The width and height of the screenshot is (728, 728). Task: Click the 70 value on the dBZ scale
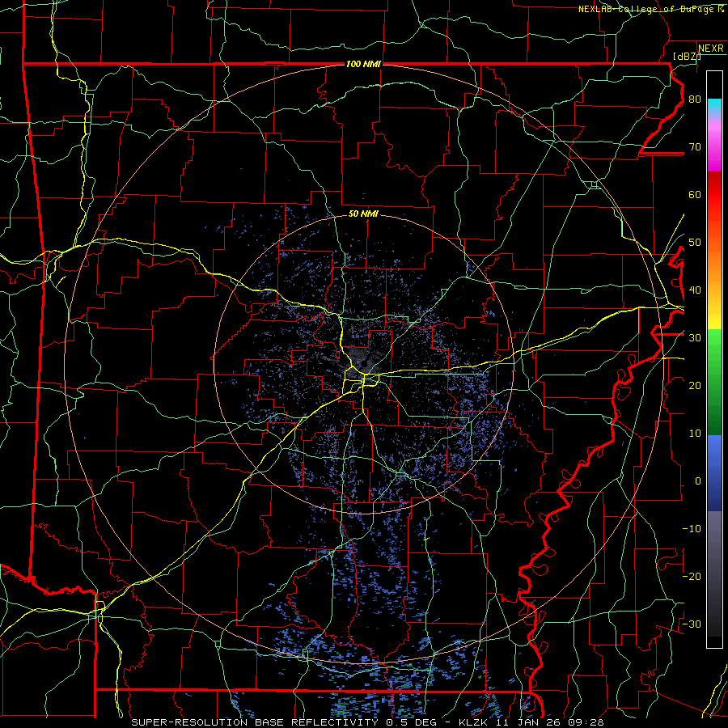tap(695, 147)
